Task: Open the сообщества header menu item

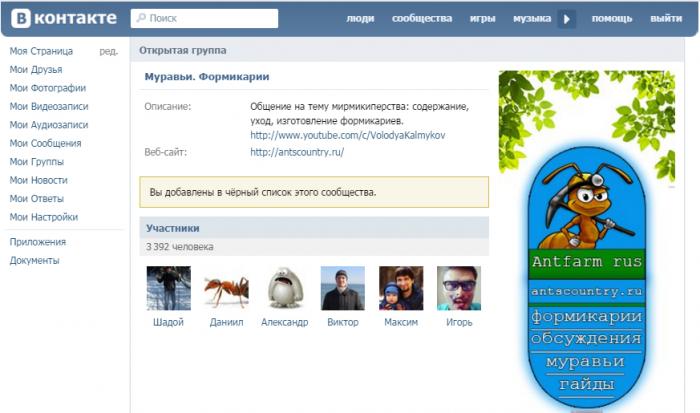Action: click(x=421, y=19)
